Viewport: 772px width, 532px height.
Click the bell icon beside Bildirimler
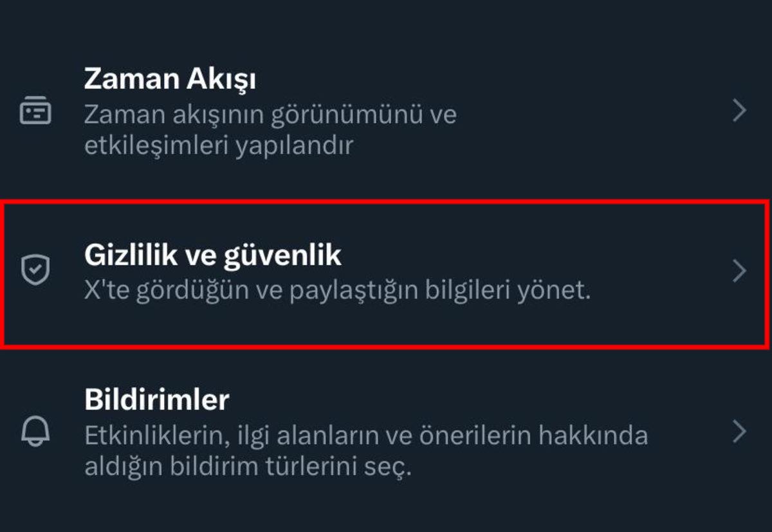pyautogui.click(x=35, y=432)
